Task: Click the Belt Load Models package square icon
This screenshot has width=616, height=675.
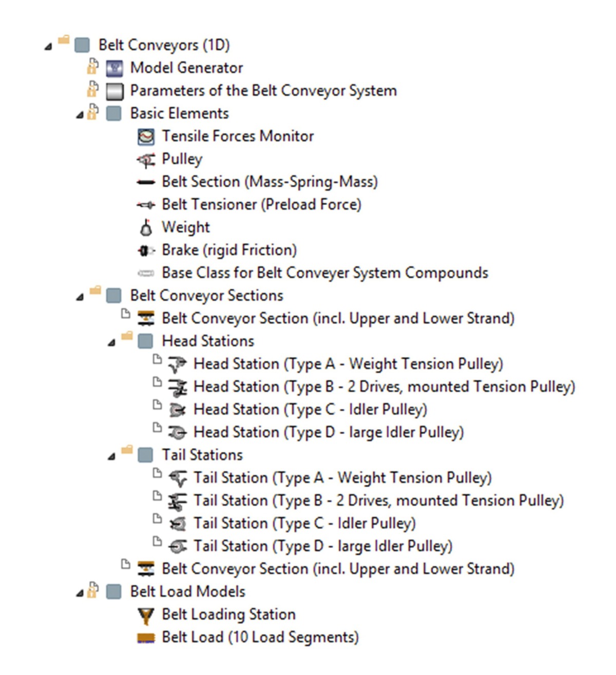Action: [114, 592]
